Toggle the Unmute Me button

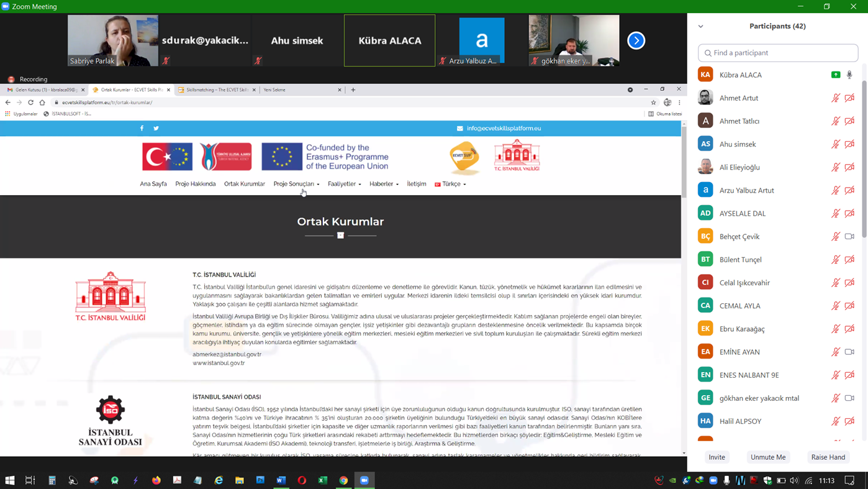(x=768, y=457)
